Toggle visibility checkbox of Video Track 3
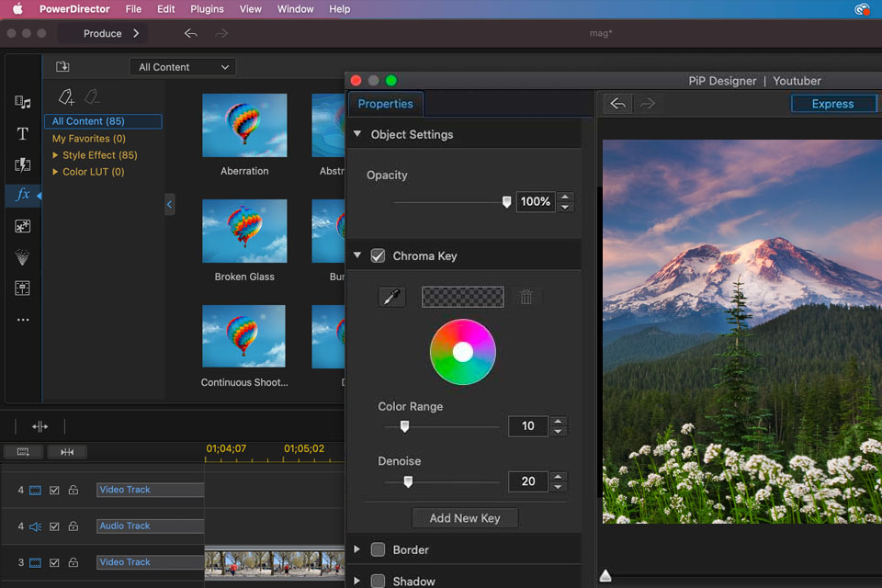 (x=54, y=562)
